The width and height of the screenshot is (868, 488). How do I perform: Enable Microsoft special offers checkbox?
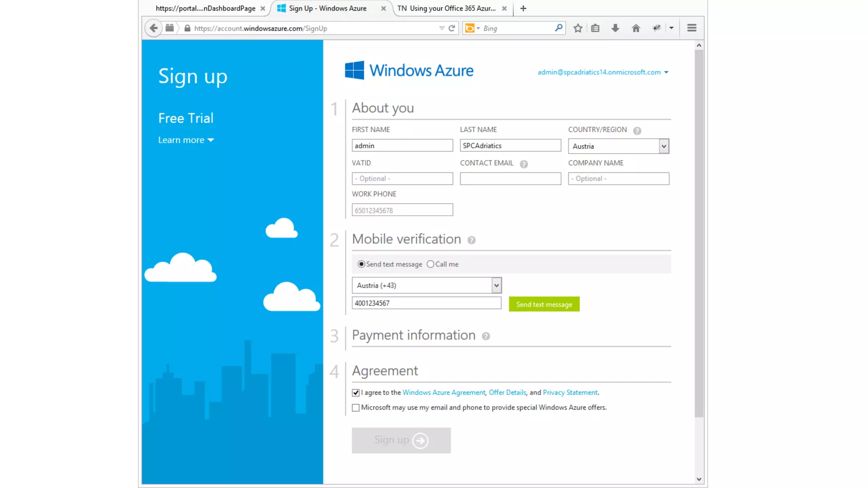[x=356, y=408]
